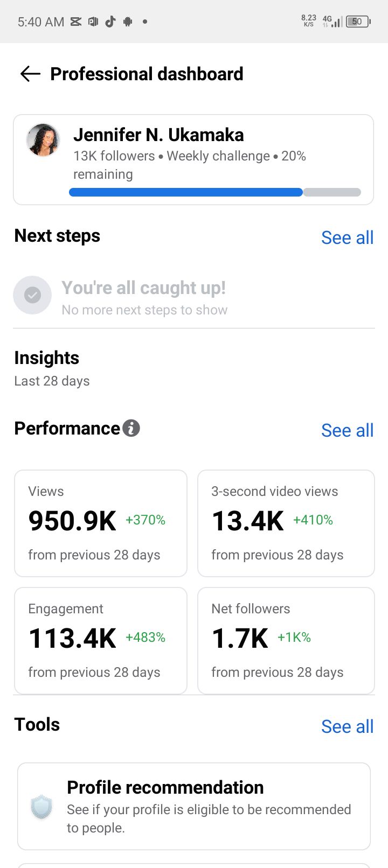Tap the caught-up checkmark circle icon
The image size is (388, 868).
(x=32, y=295)
